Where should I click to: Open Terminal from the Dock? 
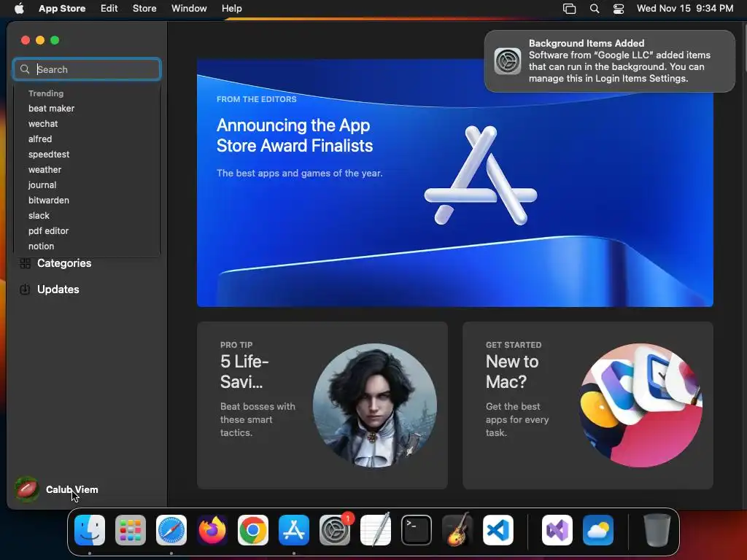coord(417,530)
